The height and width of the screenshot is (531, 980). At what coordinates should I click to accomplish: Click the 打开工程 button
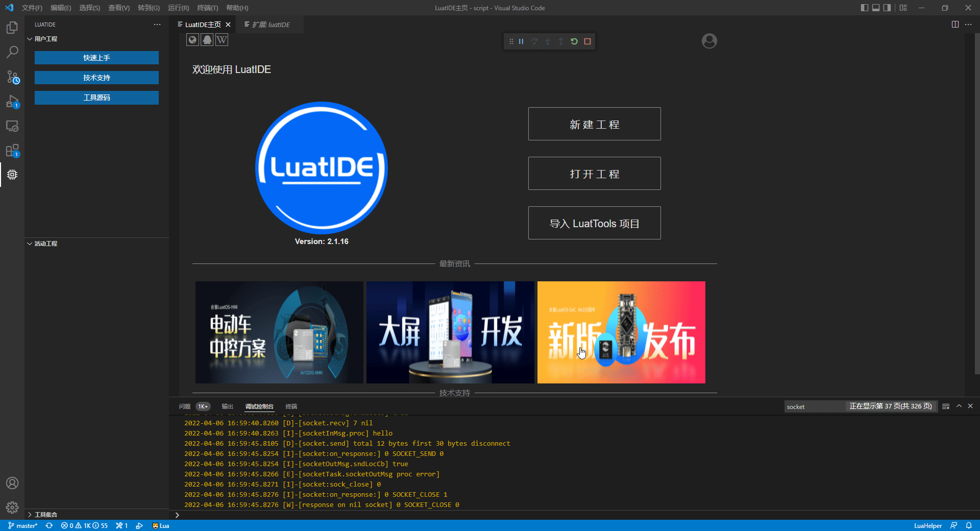(x=595, y=174)
